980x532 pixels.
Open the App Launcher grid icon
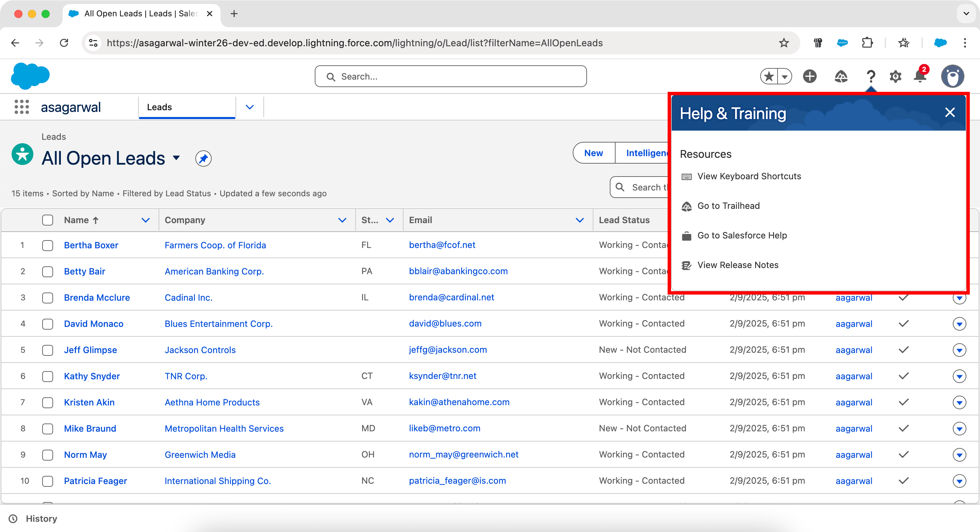22,107
